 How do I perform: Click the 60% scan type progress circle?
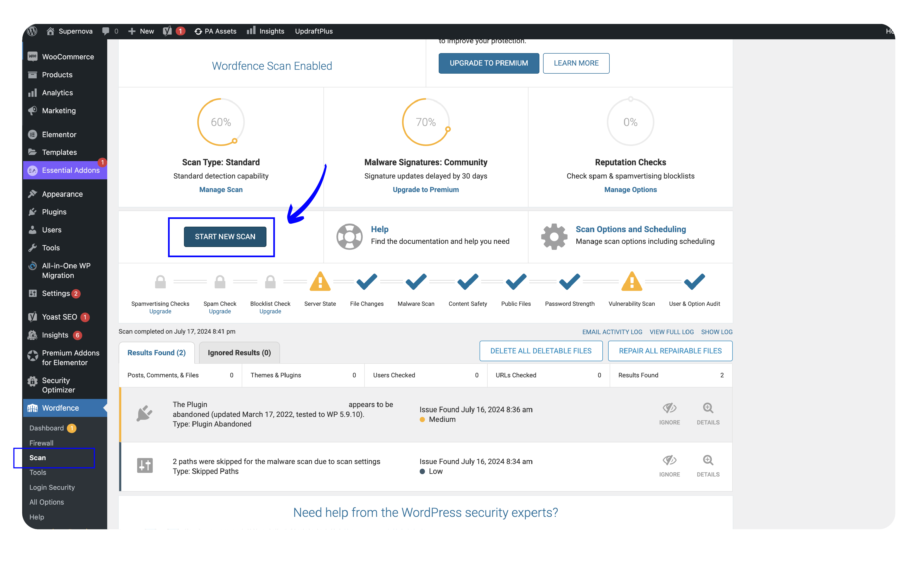[220, 122]
